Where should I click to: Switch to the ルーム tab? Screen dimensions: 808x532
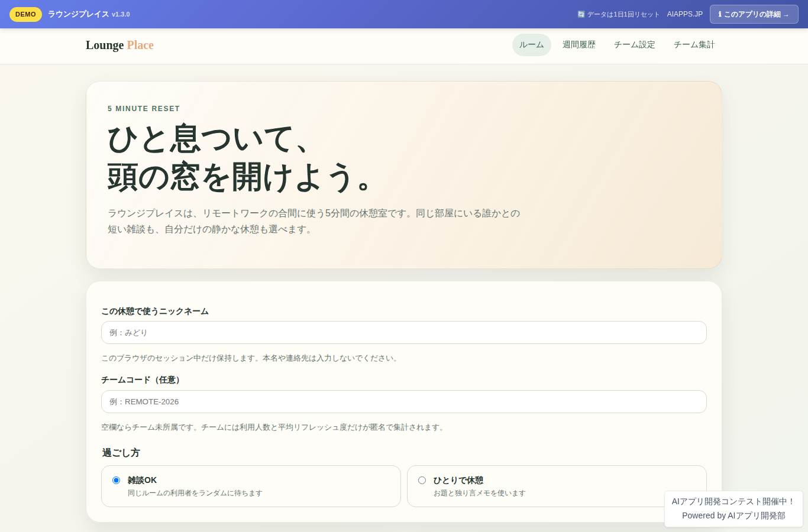point(531,45)
